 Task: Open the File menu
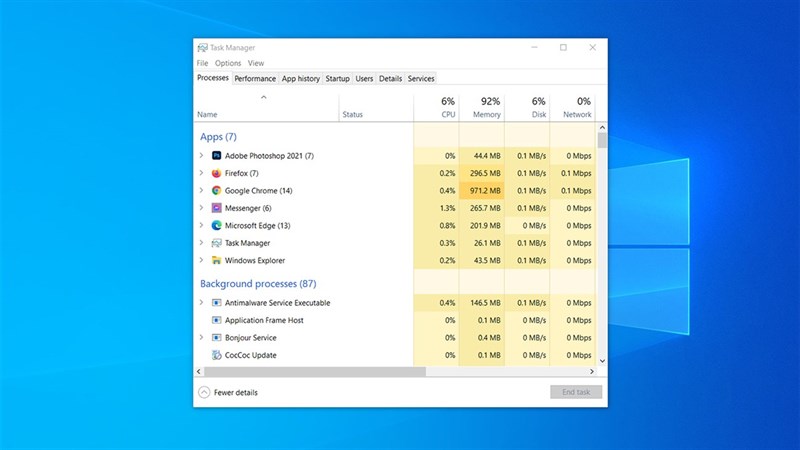[x=203, y=63]
